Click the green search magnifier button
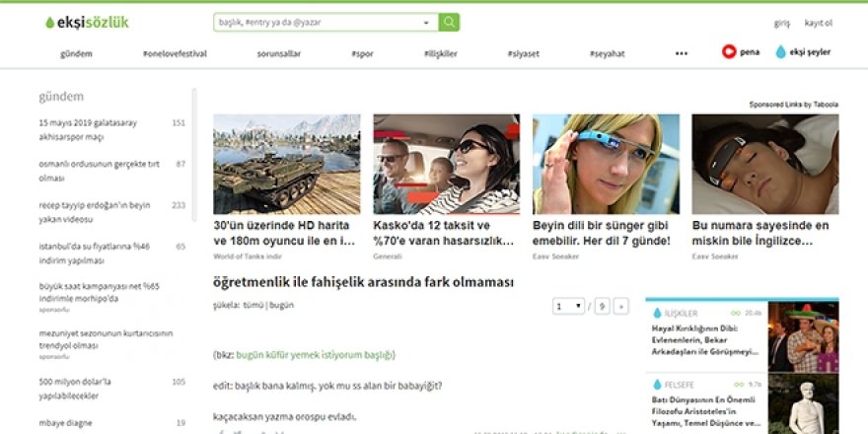868x434 pixels. (449, 22)
